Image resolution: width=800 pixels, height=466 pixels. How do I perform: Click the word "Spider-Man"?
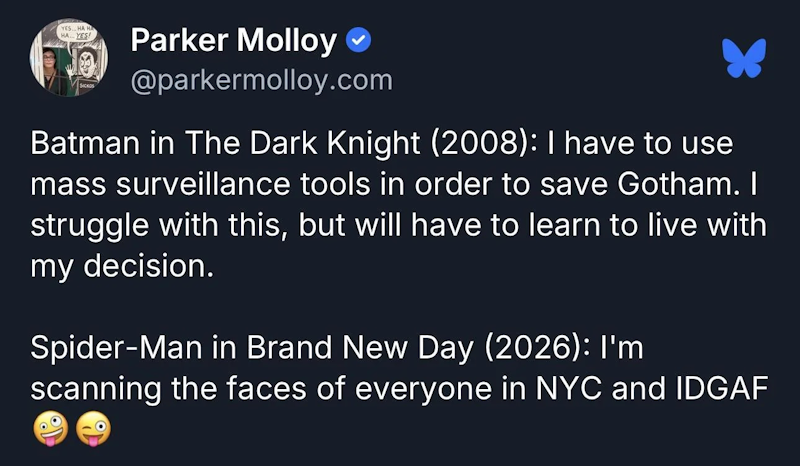pos(116,348)
